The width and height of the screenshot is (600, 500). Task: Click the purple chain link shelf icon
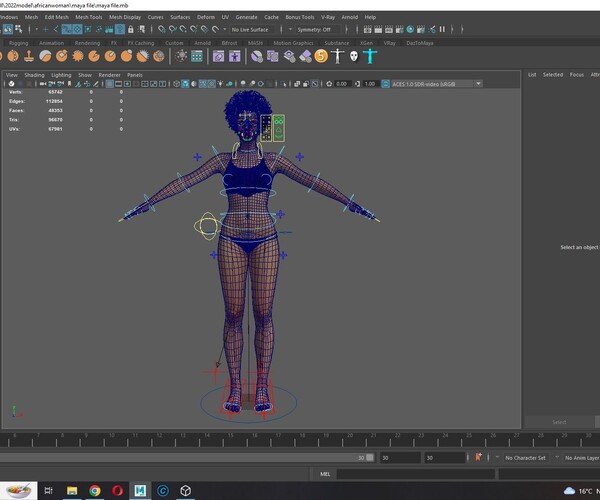coord(218,56)
